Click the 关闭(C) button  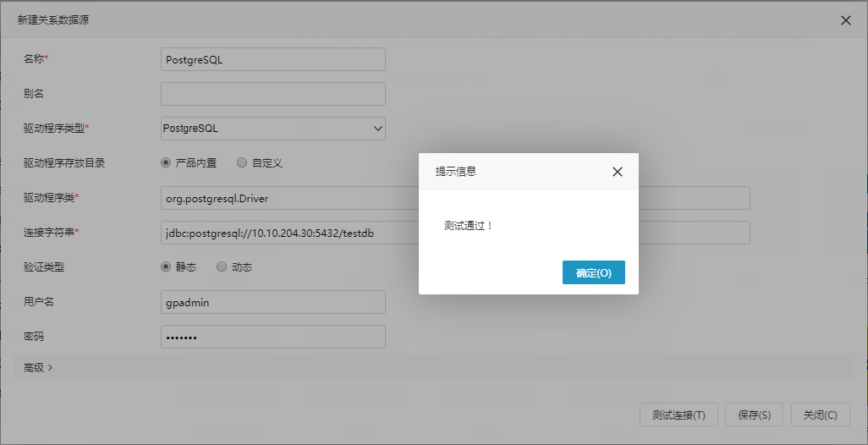(x=821, y=415)
